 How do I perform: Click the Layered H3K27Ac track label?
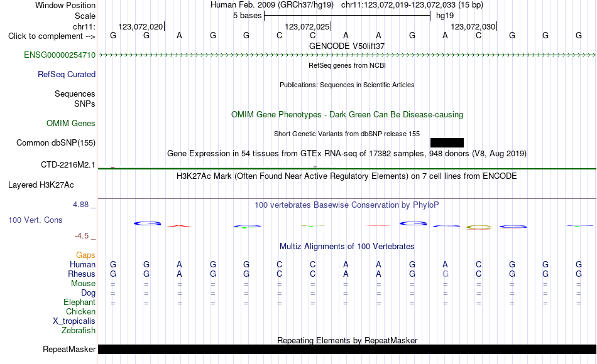coord(41,185)
